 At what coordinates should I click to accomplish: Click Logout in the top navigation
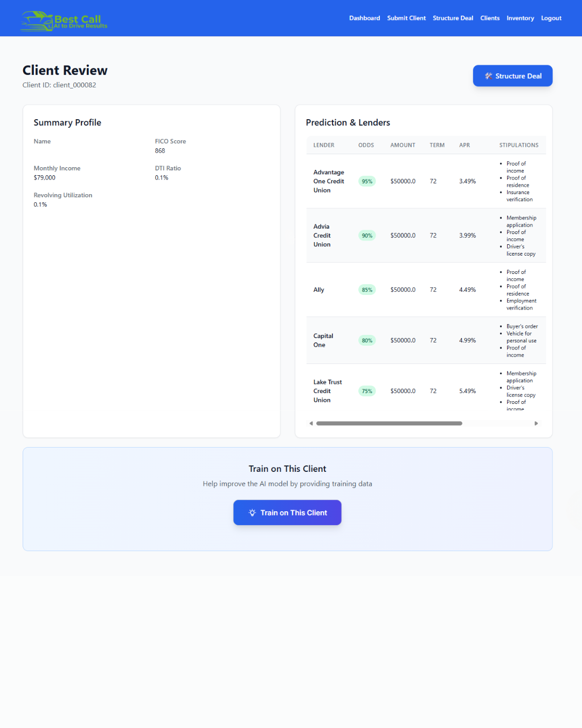(551, 18)
